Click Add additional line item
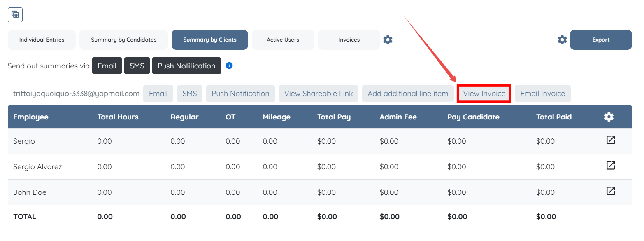This screenshot has height=241, width=644. 408,94
